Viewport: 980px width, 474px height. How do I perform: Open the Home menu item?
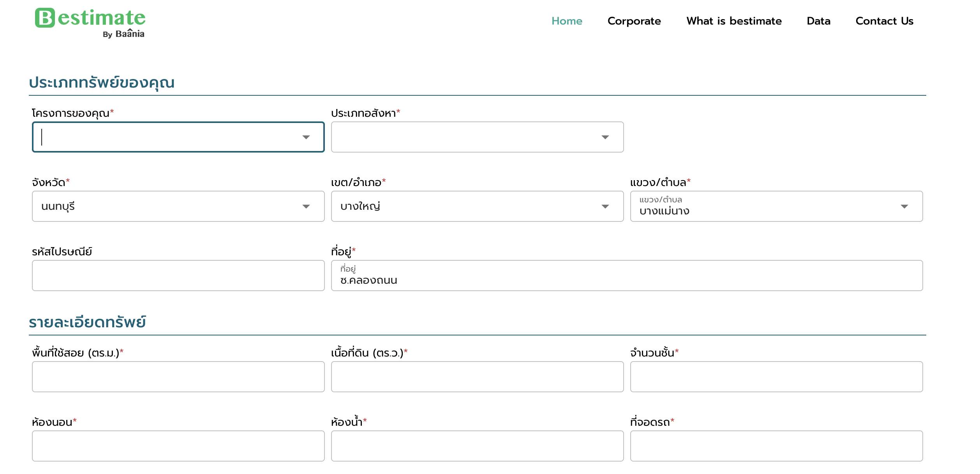[567, 21]
